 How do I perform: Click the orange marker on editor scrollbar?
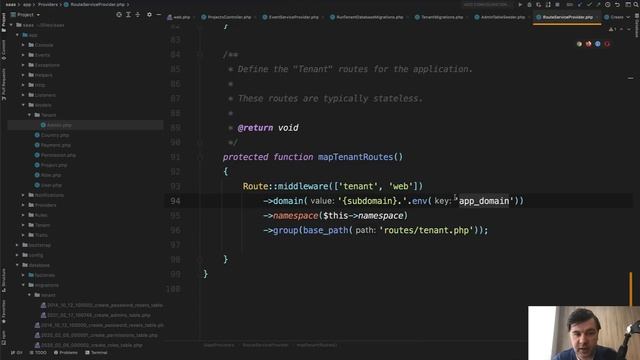[631, 289]
